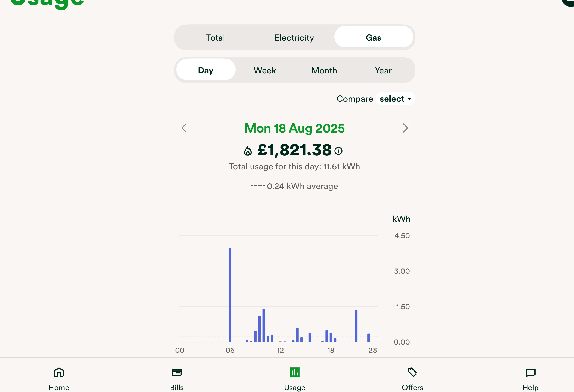The image size is (574, 392).
Task: Select the Year period tab
Action: click(383, 70)
